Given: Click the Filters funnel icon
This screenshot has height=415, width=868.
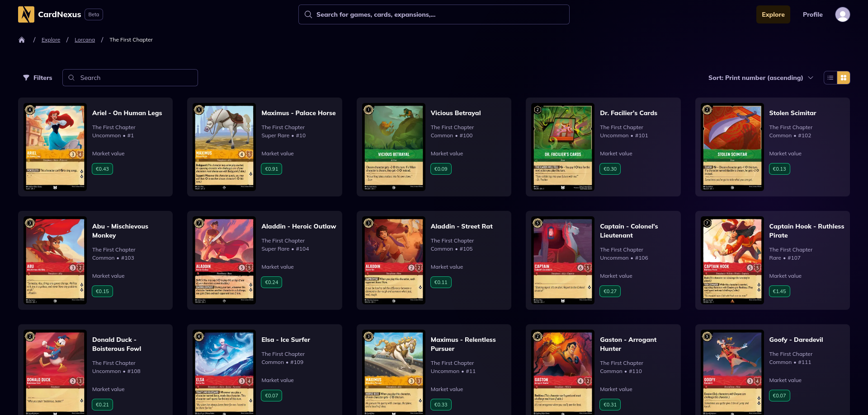Looking at the screenshot, I should click(26, 78).
